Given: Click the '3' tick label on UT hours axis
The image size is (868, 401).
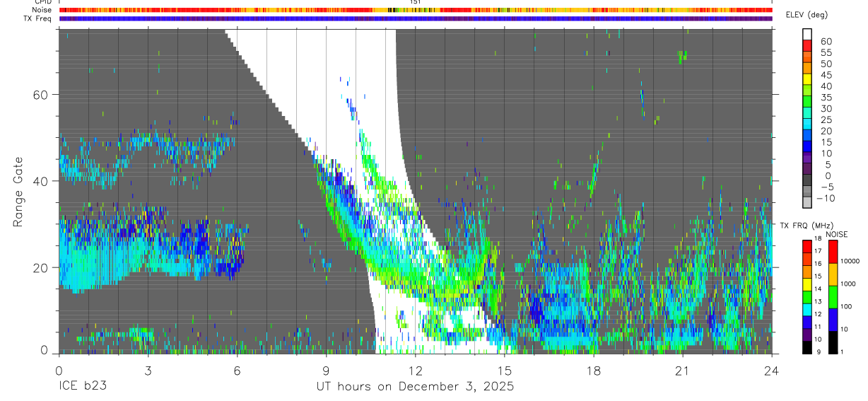Looking at the screenshot, I should click(x=147, y=370).
